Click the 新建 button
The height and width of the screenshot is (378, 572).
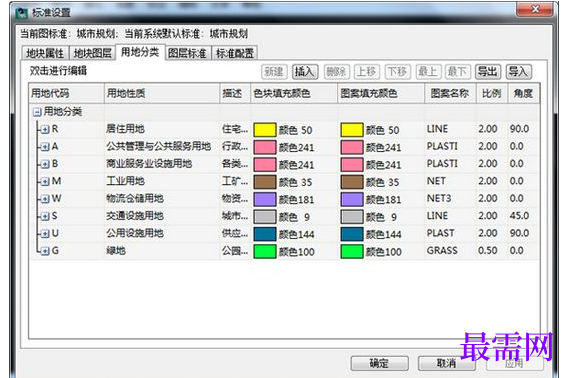274,72
